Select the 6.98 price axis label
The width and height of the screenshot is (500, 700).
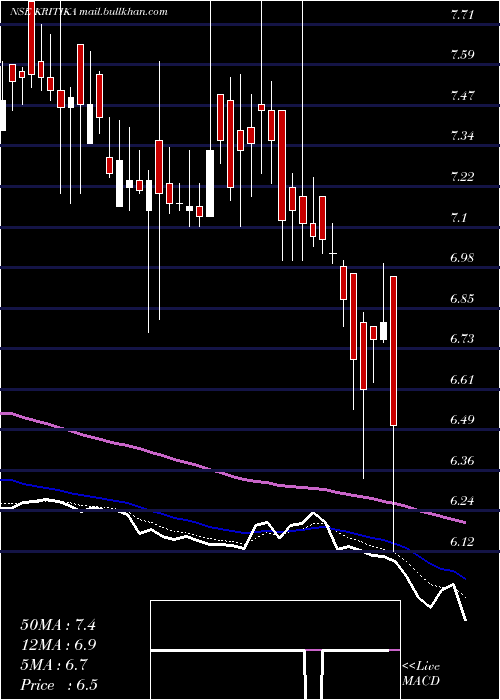click(462, 258)
